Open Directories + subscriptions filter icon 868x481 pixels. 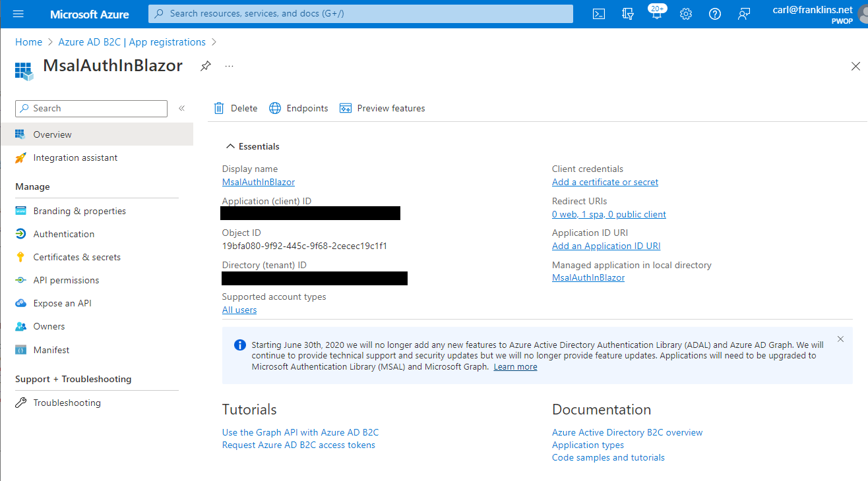[628, 14]
